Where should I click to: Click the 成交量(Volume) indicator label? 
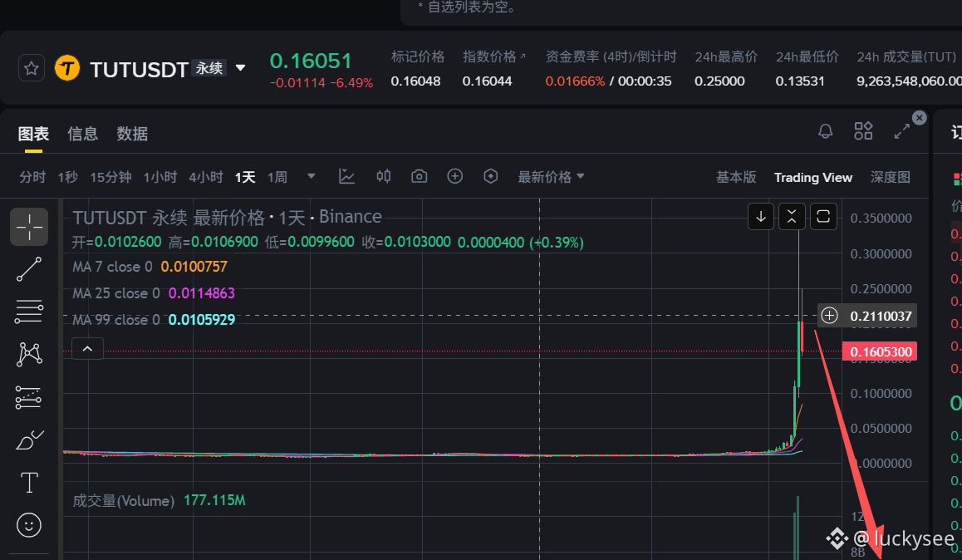tap(123, 500)
